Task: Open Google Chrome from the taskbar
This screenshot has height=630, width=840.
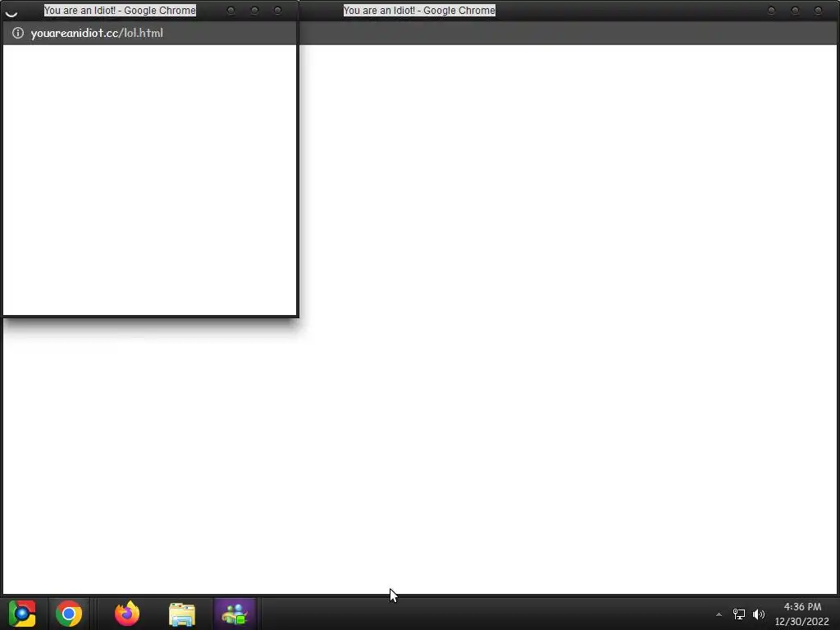Action: [69, 614]
